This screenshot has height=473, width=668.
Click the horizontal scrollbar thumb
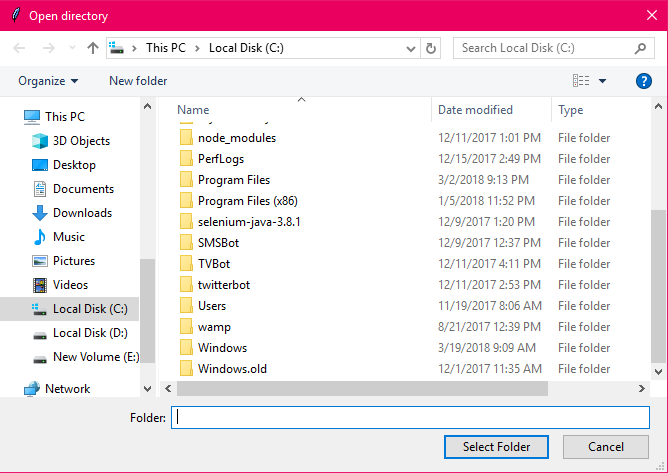(363, 389)
